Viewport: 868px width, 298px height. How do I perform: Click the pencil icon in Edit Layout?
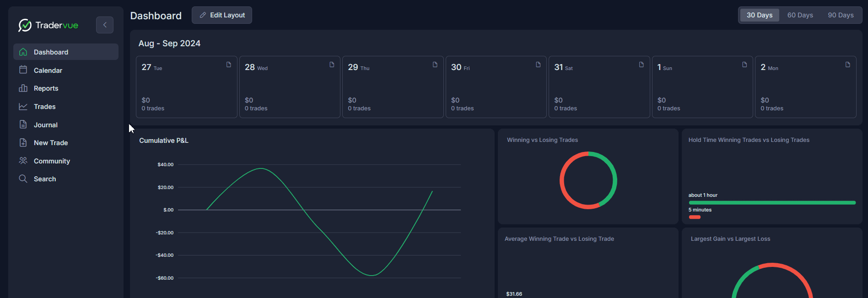[203, 15]
